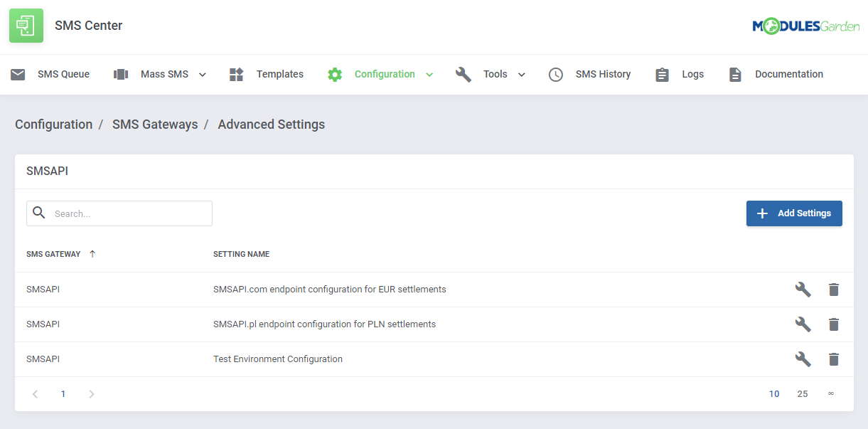868x429 pixels.
Task: Click the green SMS Center logo icon
Action: (26, 25)
